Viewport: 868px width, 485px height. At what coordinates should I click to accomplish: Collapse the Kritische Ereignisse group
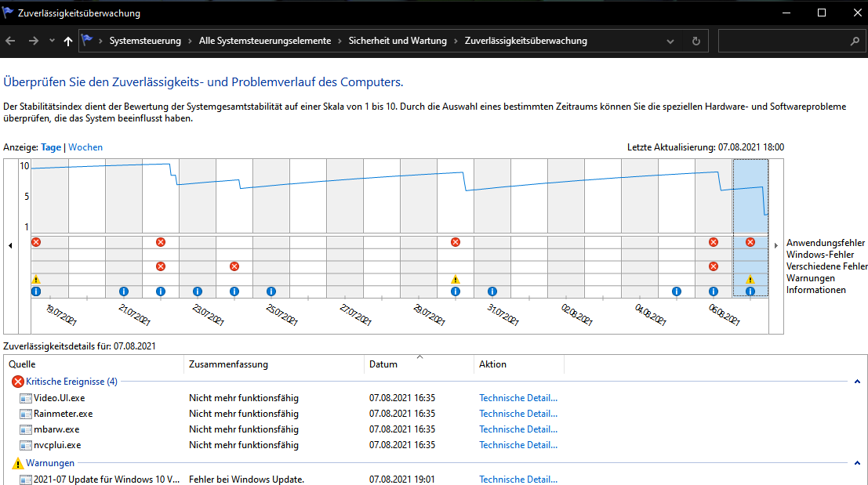tap(857, 382)
